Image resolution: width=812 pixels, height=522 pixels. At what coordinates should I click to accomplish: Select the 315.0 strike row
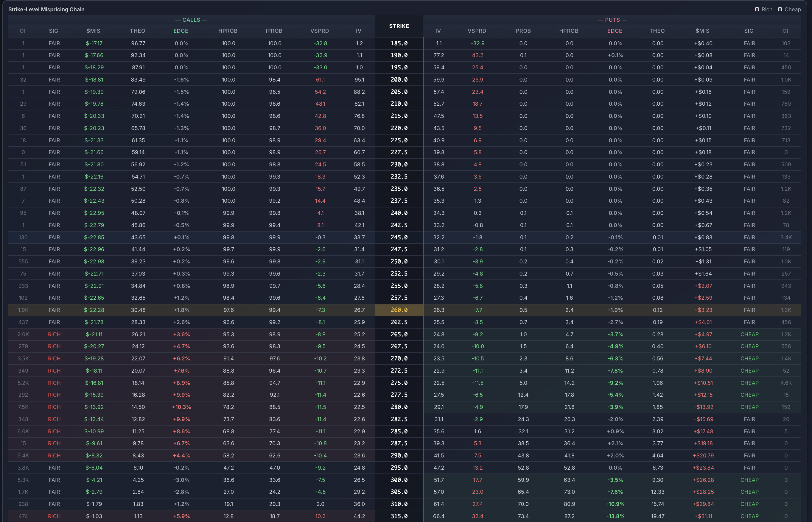(399, 516)
